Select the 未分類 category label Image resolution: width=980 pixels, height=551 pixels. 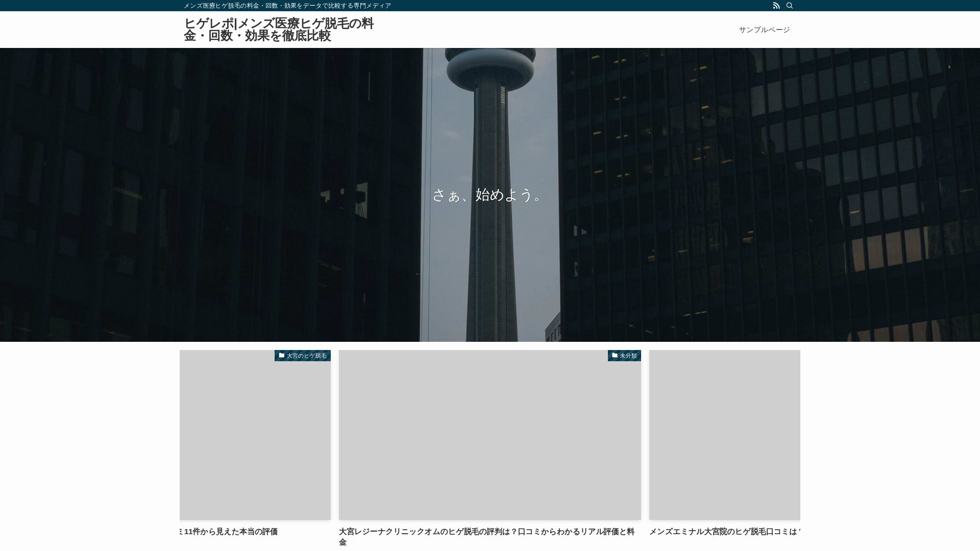(624, 356)
